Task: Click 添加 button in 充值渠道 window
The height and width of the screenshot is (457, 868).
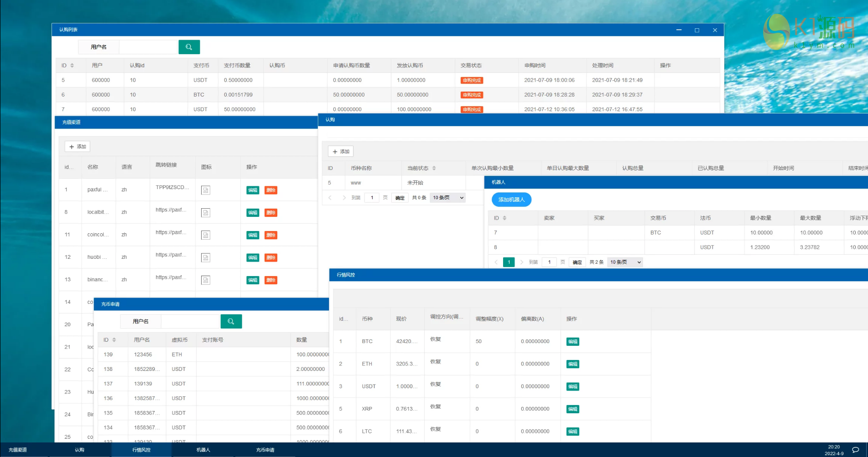Action: pos(78,147)
